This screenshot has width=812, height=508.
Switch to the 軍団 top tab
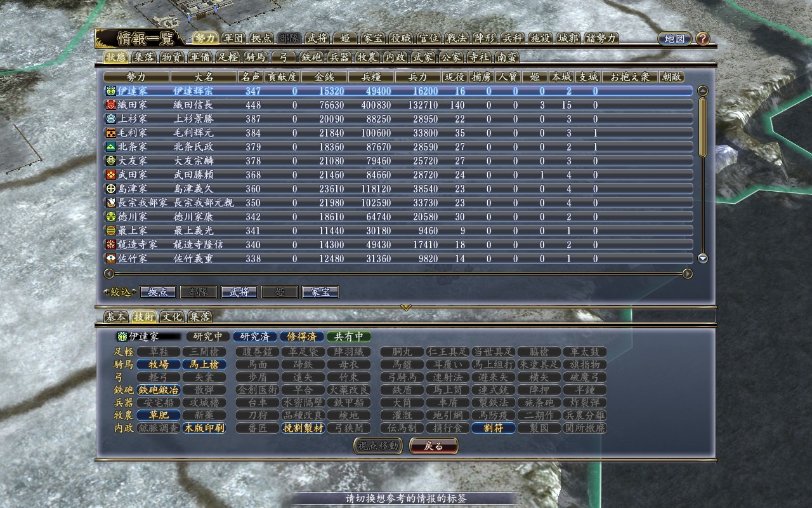point(233,38)
